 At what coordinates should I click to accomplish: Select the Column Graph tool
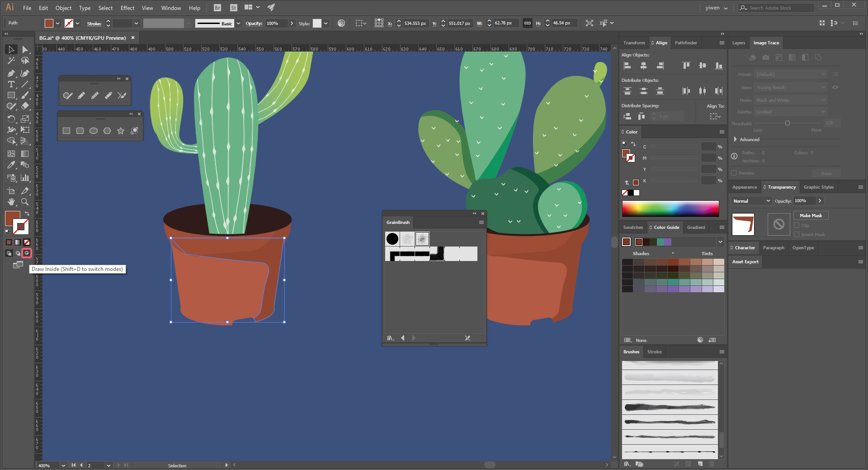point(25,178)
